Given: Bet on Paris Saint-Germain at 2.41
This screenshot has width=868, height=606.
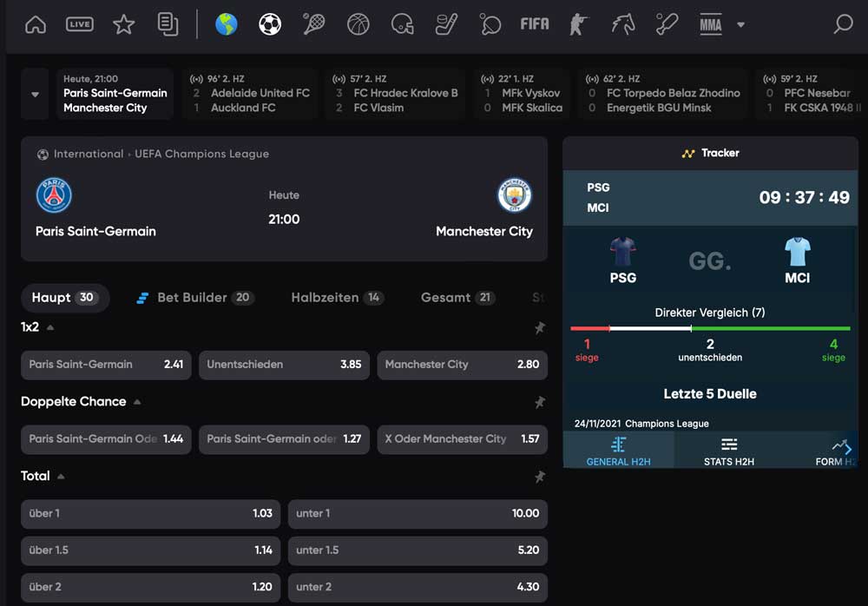Looking at the screenshot, I should [106, 365].
